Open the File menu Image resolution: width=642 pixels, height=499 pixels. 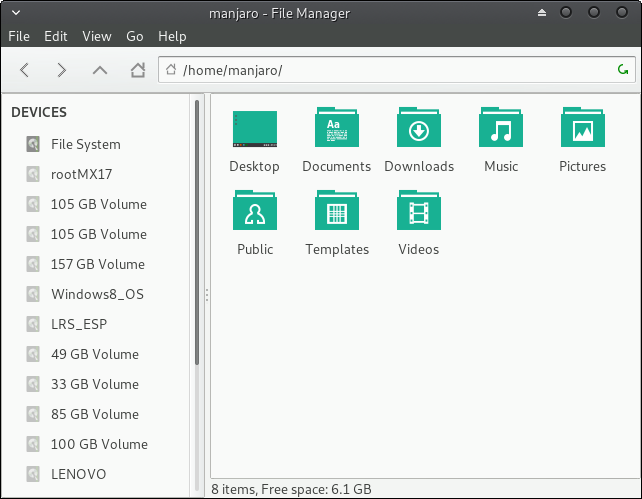tap(18, 36)
